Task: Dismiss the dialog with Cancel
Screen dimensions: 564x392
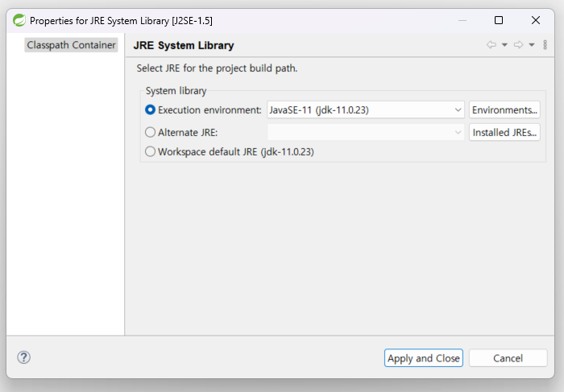Action: point(508,358)
